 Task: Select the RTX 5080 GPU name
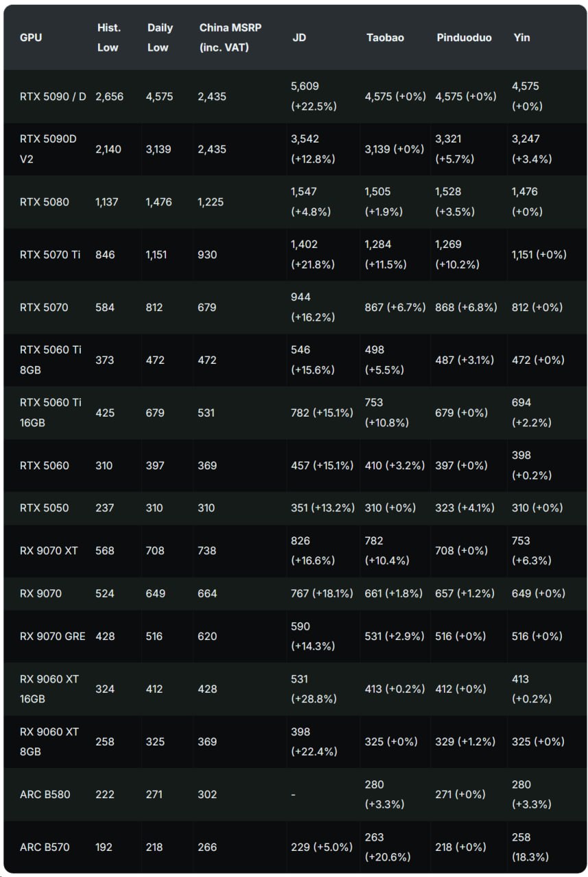pyautogui.click(x=45, y=202)
